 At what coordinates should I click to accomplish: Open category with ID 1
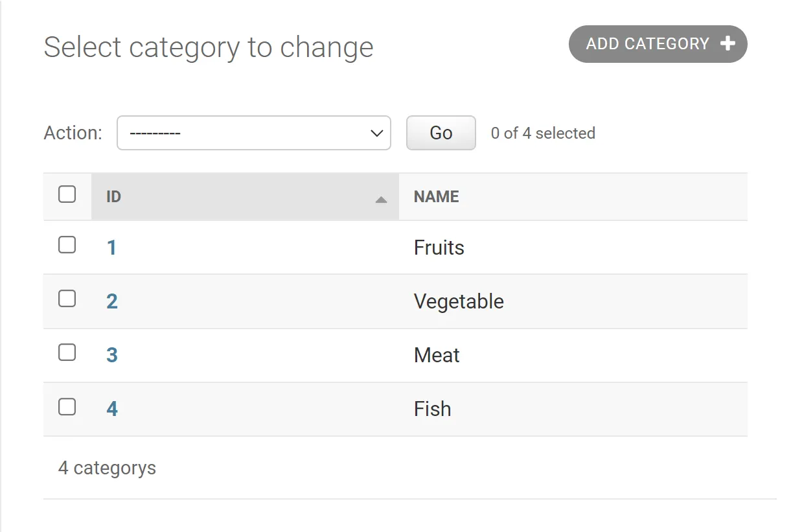(x=111, y=248)
